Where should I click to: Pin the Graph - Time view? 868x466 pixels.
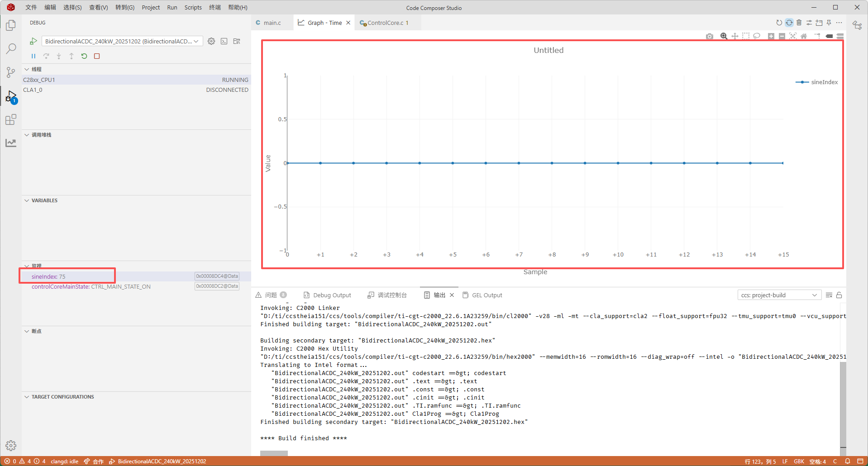[829, 23]
